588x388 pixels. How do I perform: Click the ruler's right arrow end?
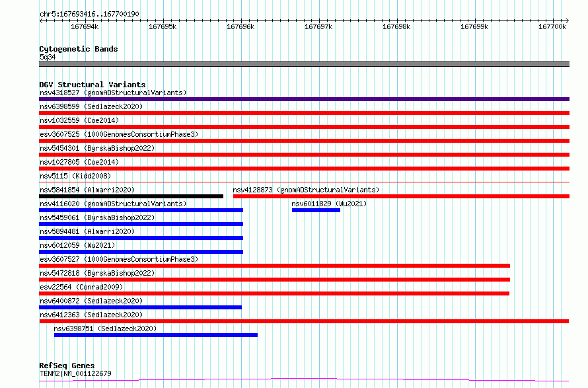tap(568, 21)
